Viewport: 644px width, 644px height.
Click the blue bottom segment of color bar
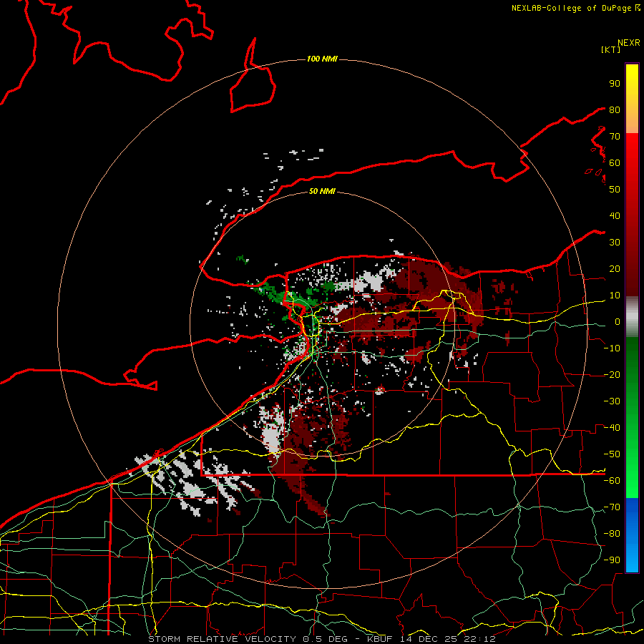632,535
